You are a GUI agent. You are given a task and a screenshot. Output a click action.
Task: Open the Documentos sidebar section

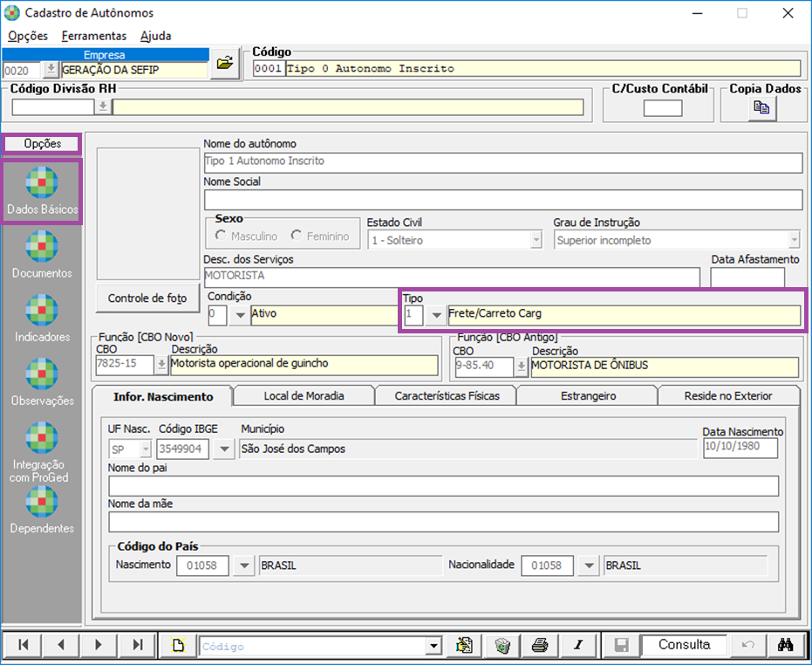[42, 256]
